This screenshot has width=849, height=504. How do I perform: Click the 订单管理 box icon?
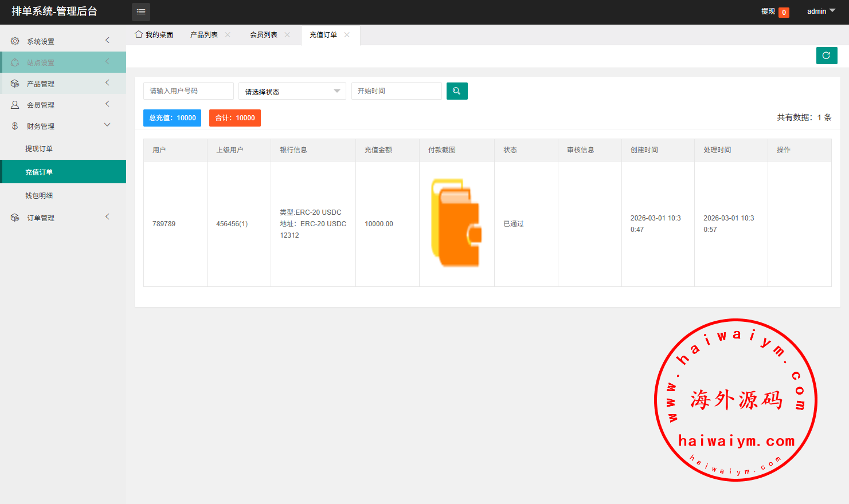coord(15,218)
